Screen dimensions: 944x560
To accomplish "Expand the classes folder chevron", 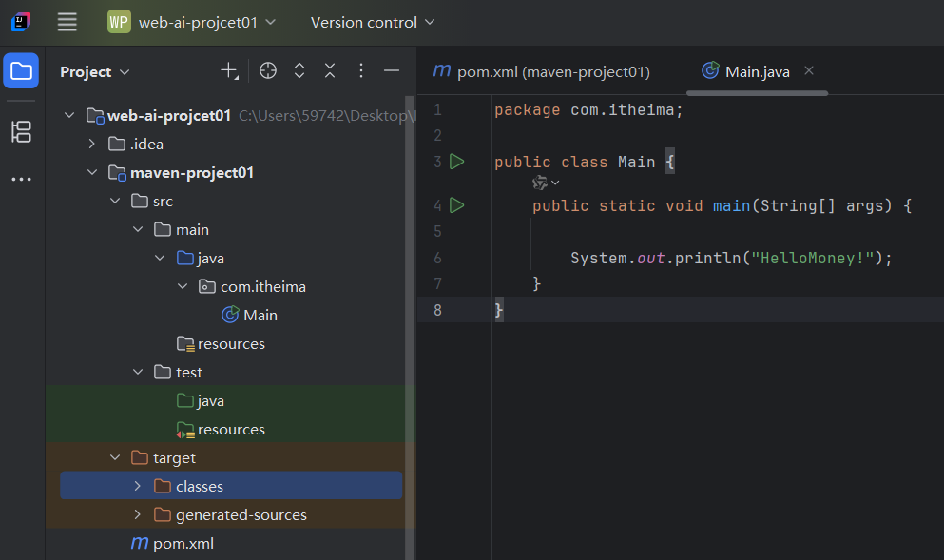I will 138,486.
